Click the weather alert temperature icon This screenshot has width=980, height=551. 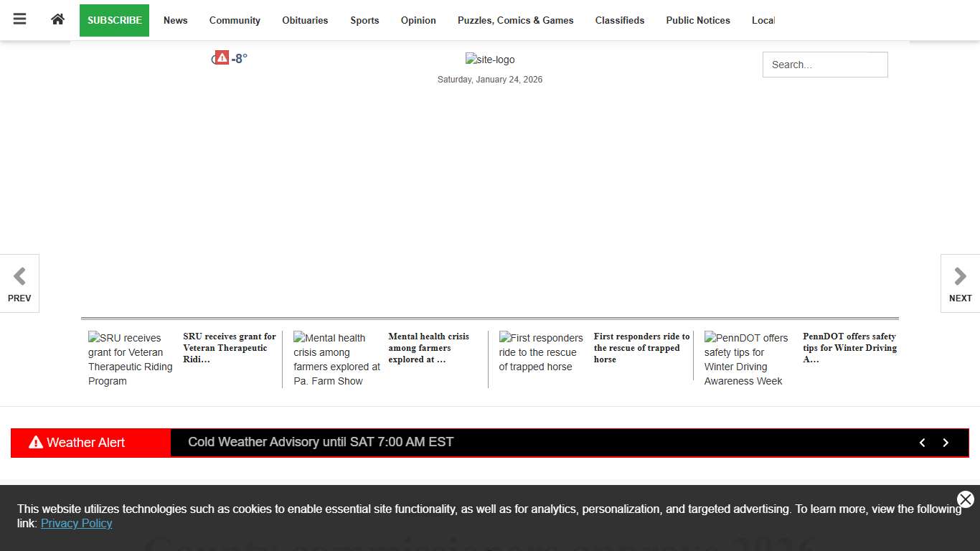(222, 58)
